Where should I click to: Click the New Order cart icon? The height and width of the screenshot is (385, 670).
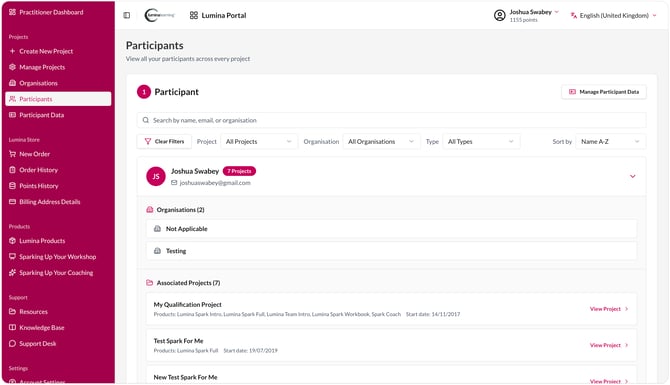click(x=12, y=154)
